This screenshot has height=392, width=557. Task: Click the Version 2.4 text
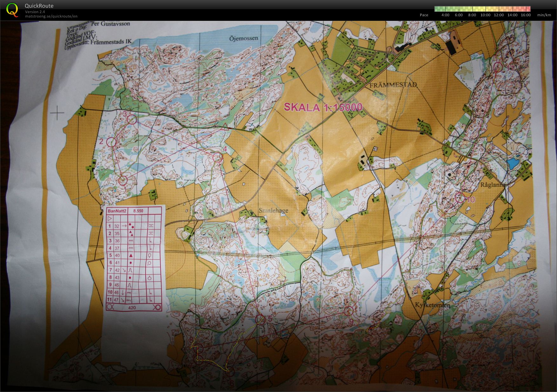click(35, 12)
